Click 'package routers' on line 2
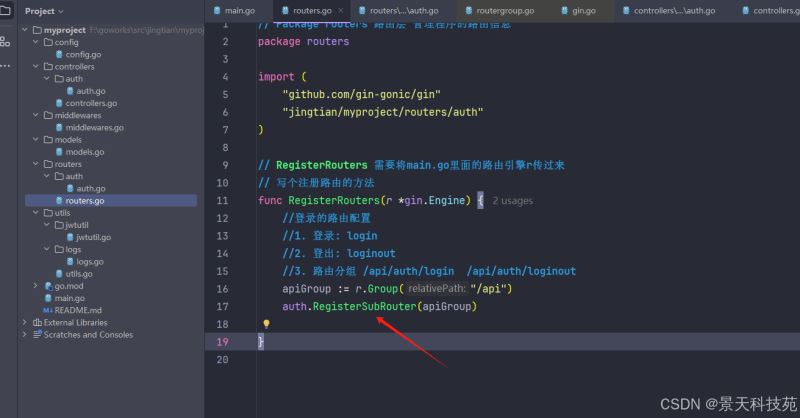 click(304, 41)
